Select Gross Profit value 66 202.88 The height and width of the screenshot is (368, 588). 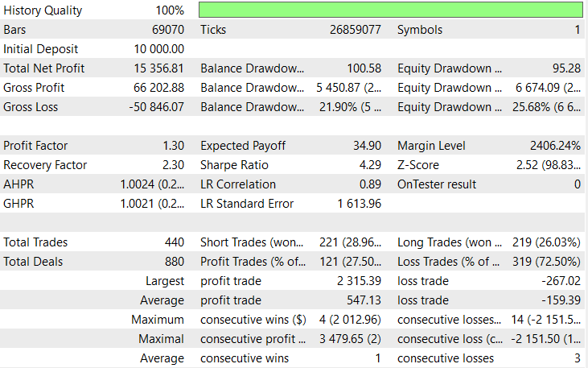click(159, 88)
